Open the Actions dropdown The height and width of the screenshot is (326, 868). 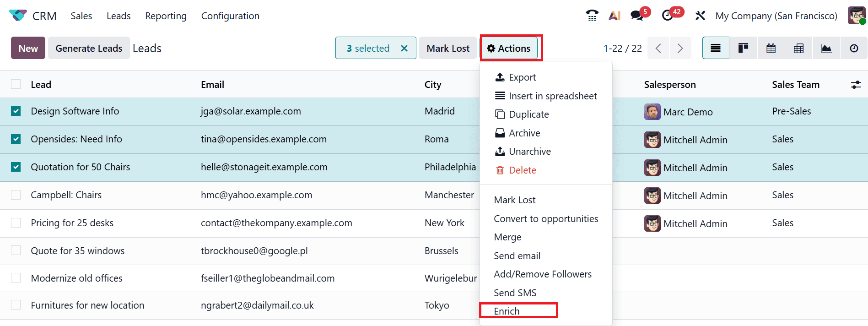(x=509, y=48)
